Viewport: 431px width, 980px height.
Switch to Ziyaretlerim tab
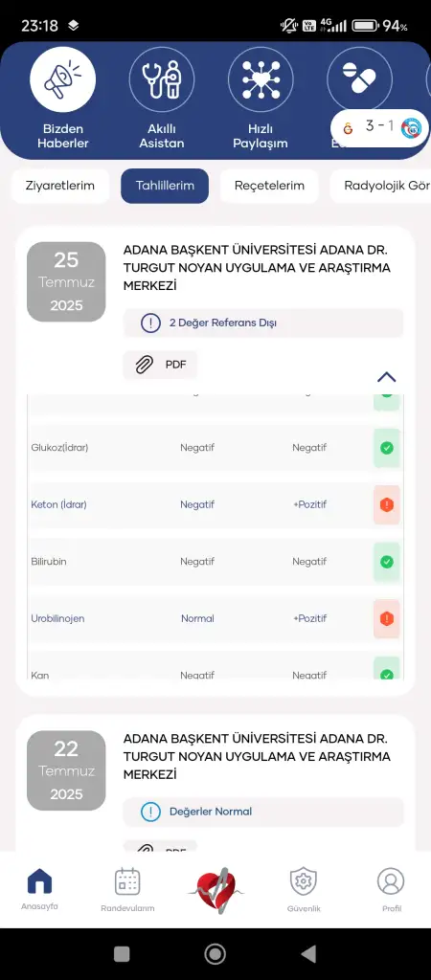pyautogui.click(x=60, y=186)
